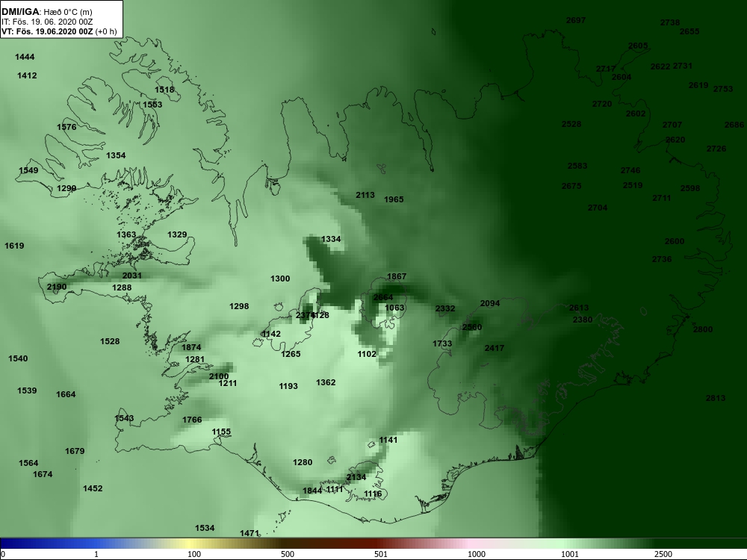Click the 1766 value on Reykjanes

pos(192,420)
